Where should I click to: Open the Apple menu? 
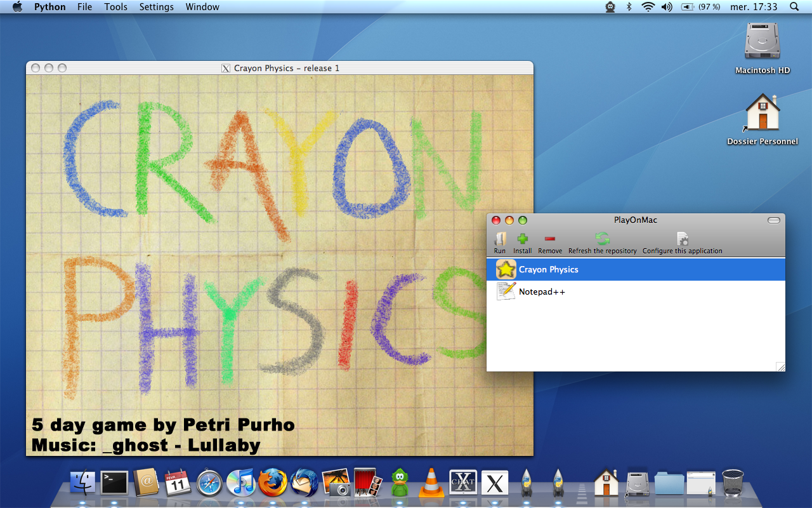(17, 7)
